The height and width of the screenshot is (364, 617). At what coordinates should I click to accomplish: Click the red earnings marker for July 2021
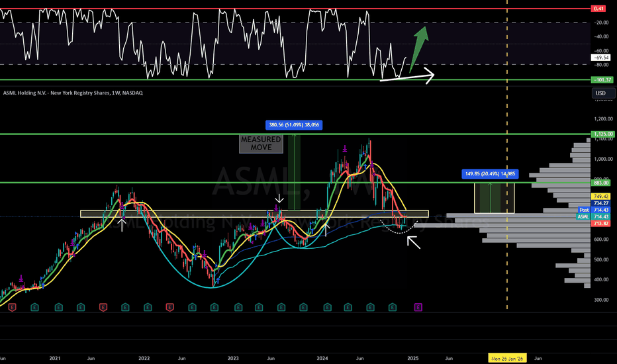103,307
